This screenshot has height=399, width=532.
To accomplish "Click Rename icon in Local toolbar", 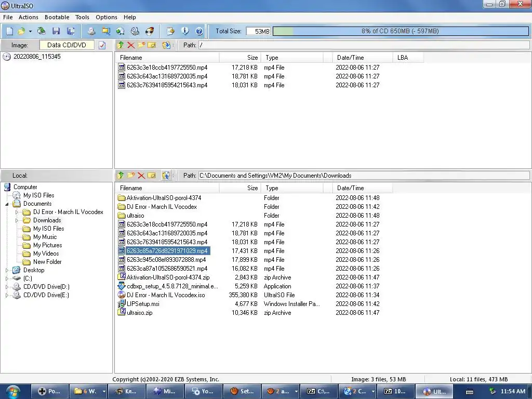I will [152, 176].
